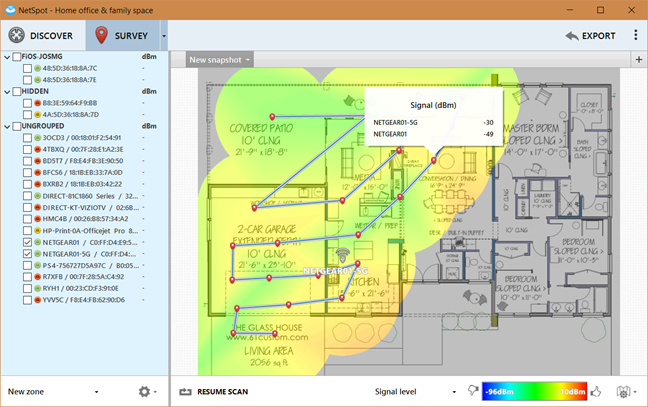This screenshot has width=648, height=407.
Task: Click the Resume Scan icon
Action: (186, 391)
